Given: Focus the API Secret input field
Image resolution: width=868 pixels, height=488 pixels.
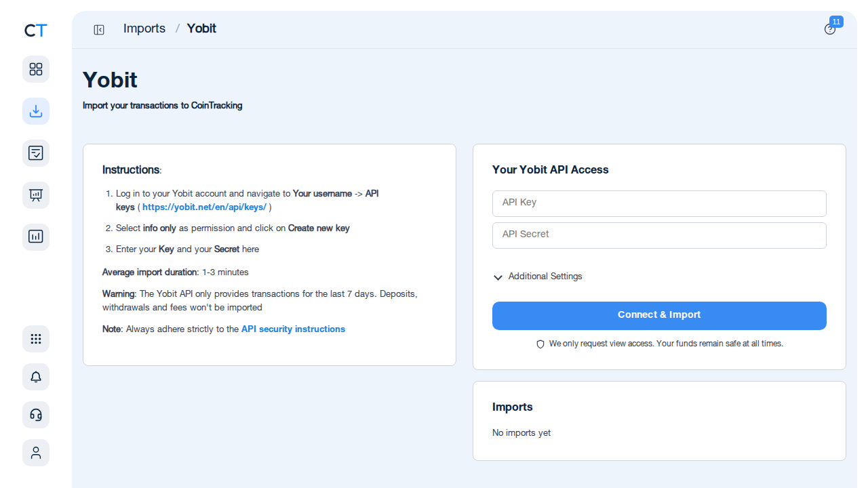Looking at the screenshot, I should (x=659, y=235).
